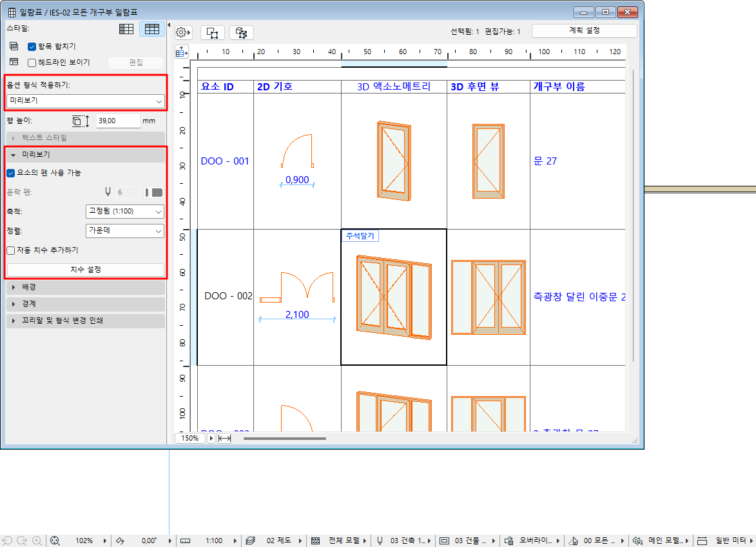The height and width of the screenshot is (547, 756).
Task: Click the select-in-3D icon
Action: [x=242, y=32]
